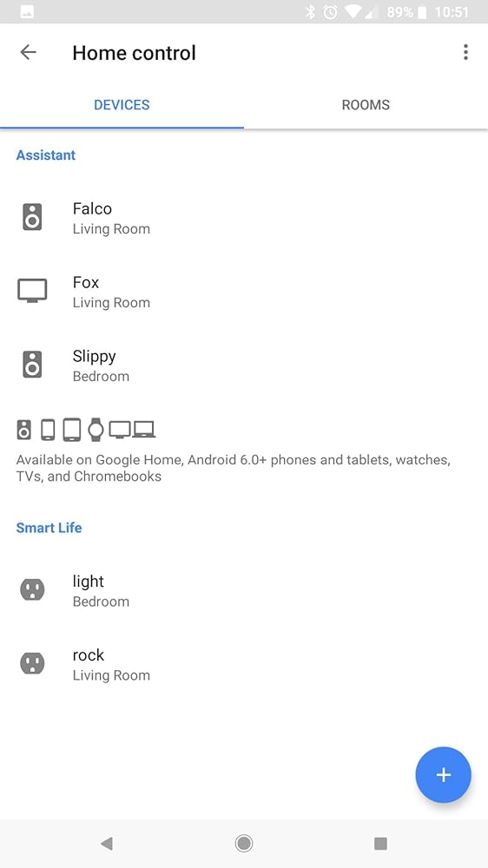Open the three-dot overflow menu
This screenshot has height=868, width=488.
465,52
